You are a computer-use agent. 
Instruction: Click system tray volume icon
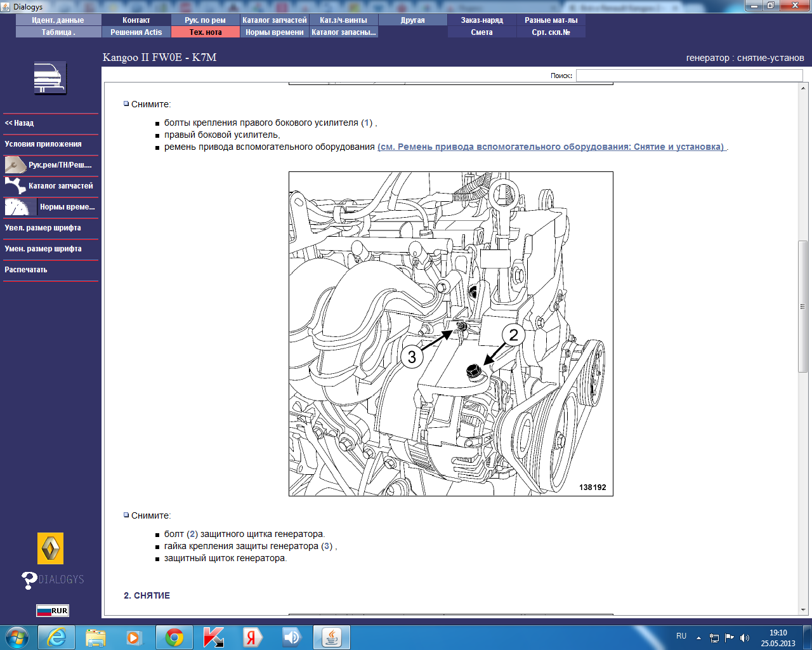[745, 637]
